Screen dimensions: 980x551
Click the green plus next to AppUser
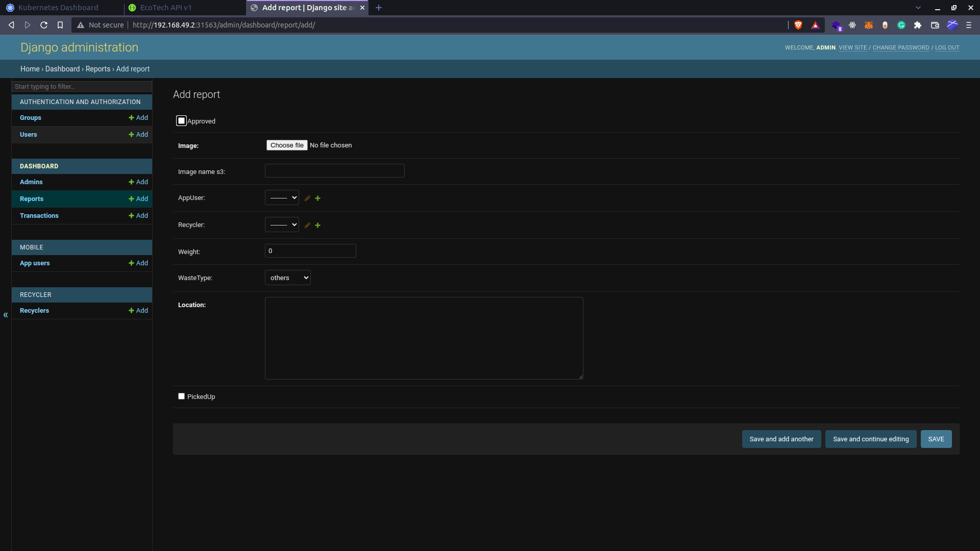pyautogui.click(x=317, y=198)
